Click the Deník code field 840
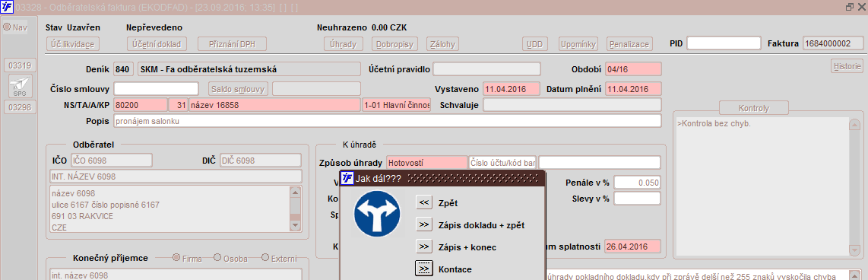Image resolution: width=868 pixels, height=280 pixels. click(x=123, y=69)
